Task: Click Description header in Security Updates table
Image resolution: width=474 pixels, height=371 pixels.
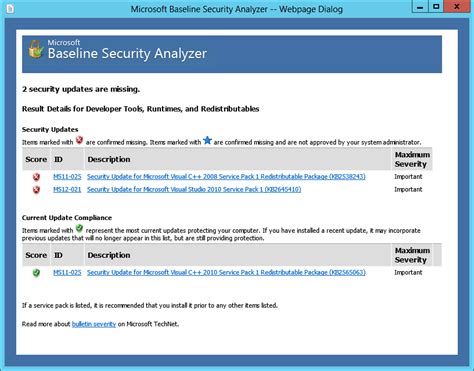Action: (x=109, y=159)
